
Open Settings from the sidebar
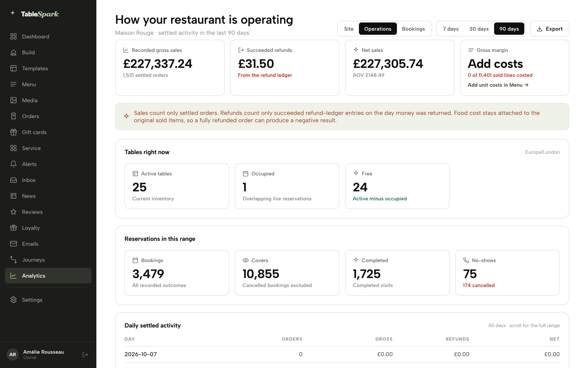[48, 300]
